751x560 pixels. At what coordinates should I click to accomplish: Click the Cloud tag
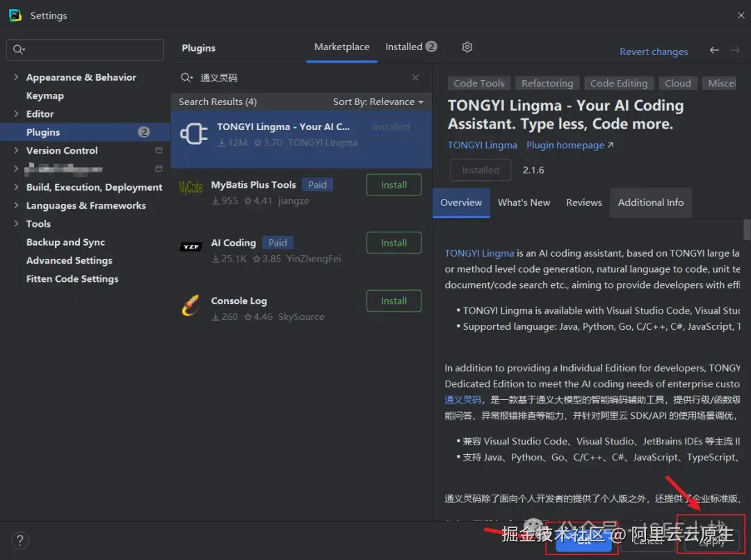click(678, 83)
